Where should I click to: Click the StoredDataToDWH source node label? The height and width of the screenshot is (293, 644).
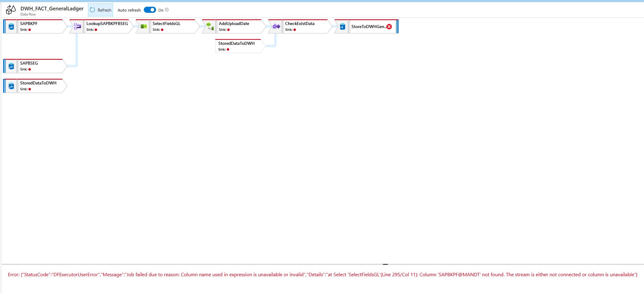[x=38, y=83]
